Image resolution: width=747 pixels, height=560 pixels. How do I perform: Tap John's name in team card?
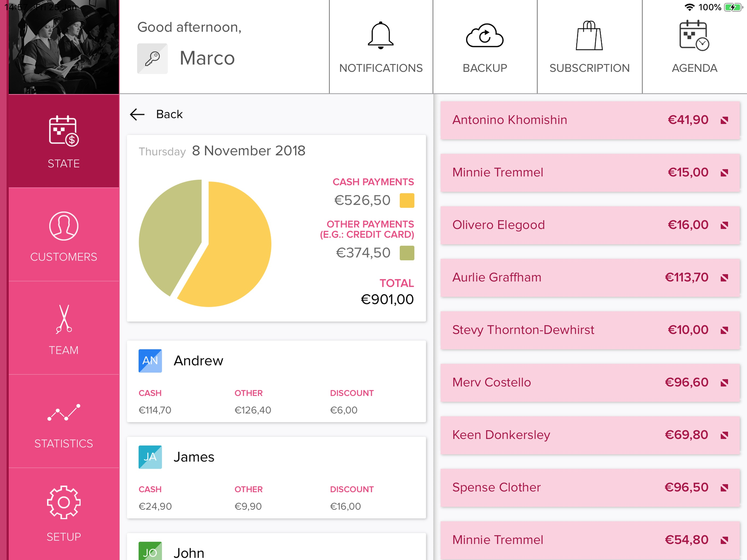pyautogui.click(x=189, y=553)
